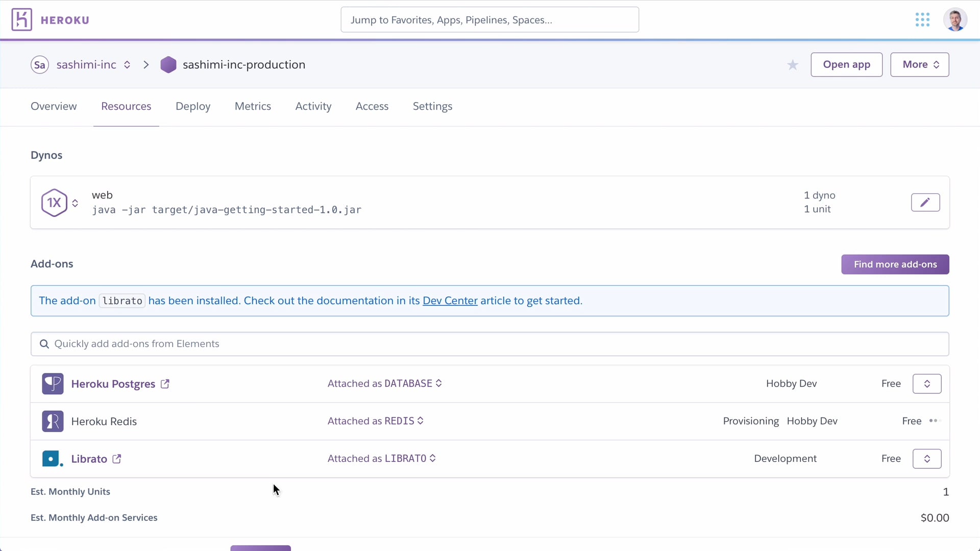Click the Heroku Redis add-on icon
Viewport: 980px width, 551px height.
pos(52,421)
